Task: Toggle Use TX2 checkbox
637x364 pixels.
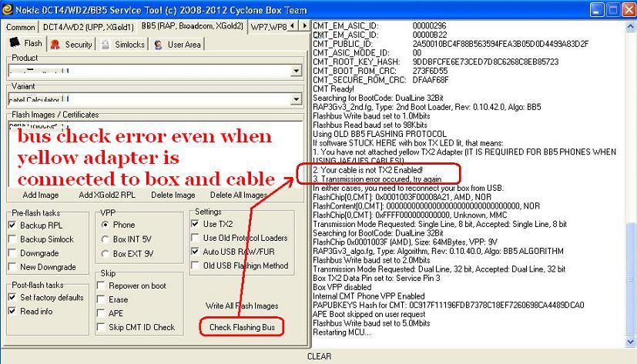Action: [x=196, y=224]
